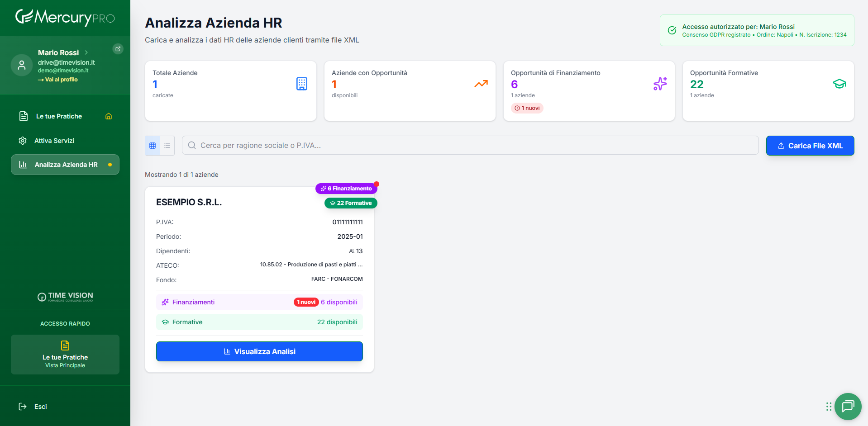
Task: Click the trending arrow icon in Aziende con Opportunità
Action: [x=481, y=84]
